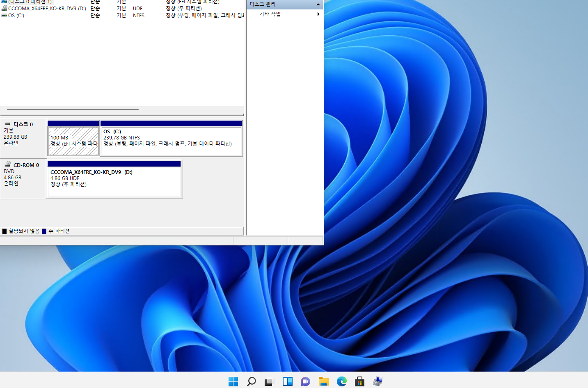Screen dimensions: 588x388
Task: Click the volume list horizontal scrollbar
Action: coord(73,110)
